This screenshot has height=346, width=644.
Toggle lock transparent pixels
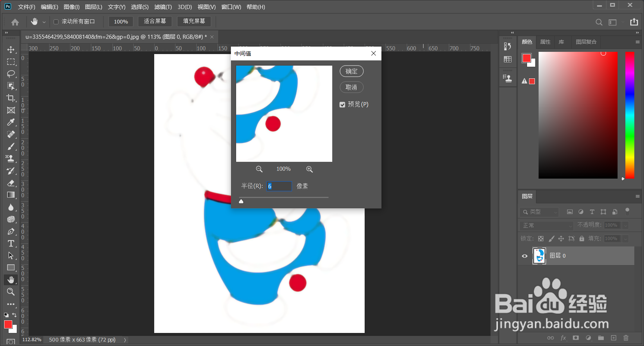point(541,239)
